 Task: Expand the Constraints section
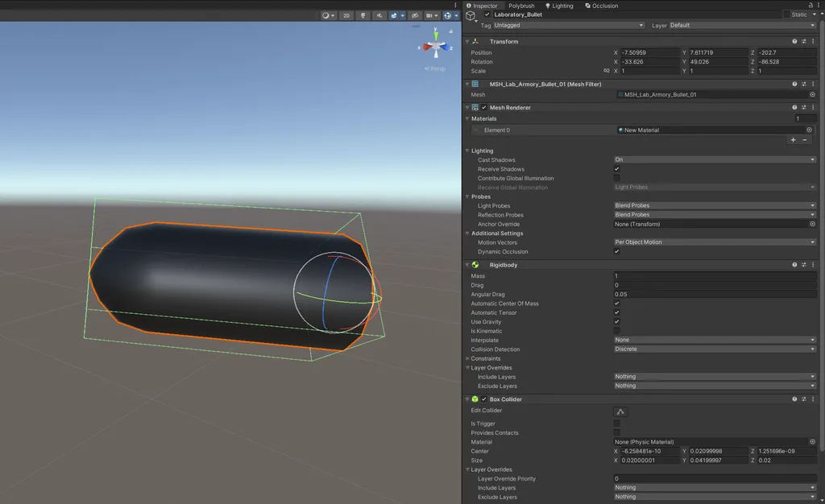(467, 358)
